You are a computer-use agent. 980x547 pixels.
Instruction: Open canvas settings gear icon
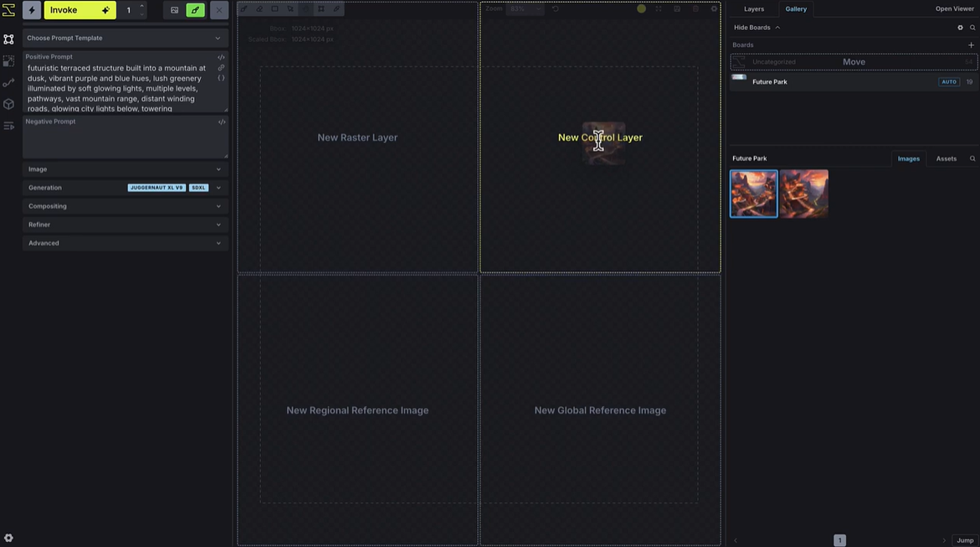[x=714, y=8]
